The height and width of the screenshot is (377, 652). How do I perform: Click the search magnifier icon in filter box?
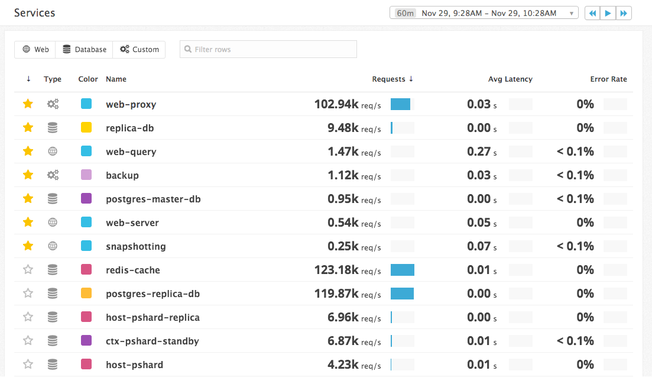pos(188,49)
